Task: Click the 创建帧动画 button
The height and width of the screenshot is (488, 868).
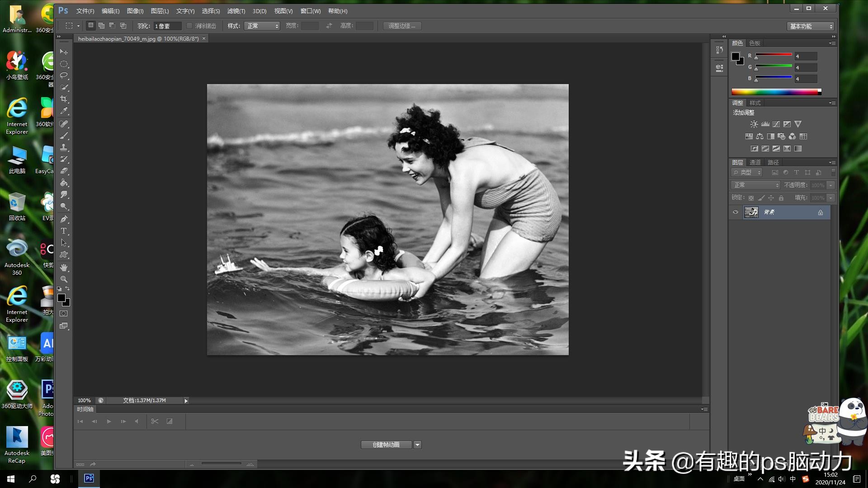Action: 386,445
